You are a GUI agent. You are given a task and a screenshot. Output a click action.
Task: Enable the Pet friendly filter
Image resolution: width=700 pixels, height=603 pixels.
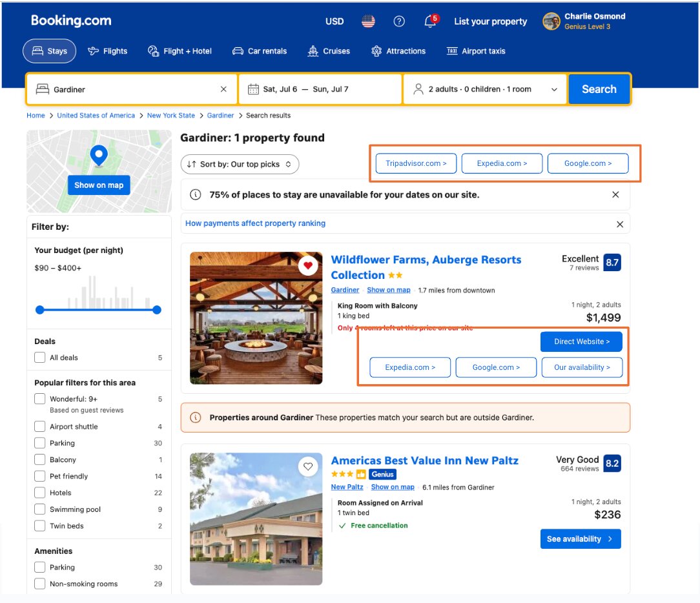tap(40, 476)
